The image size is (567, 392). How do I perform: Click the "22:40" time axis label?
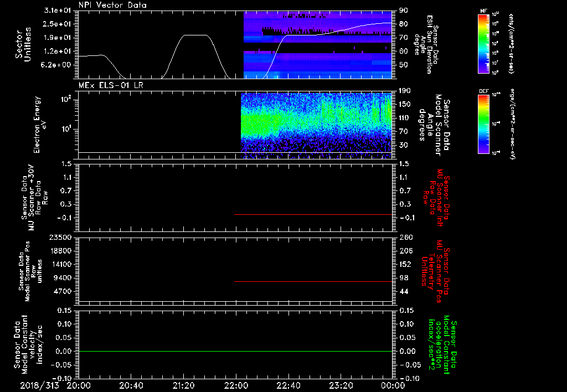[288, 385]
